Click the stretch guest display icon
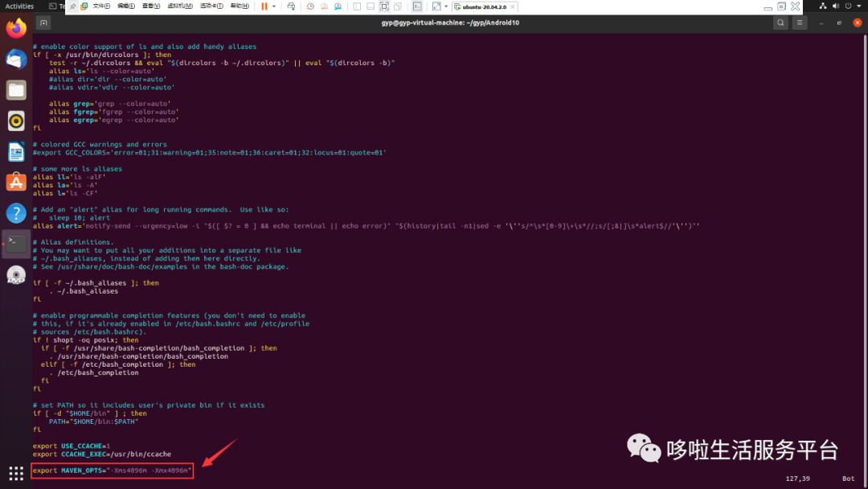Screen dimensions: 868x489 coord(436,6)
